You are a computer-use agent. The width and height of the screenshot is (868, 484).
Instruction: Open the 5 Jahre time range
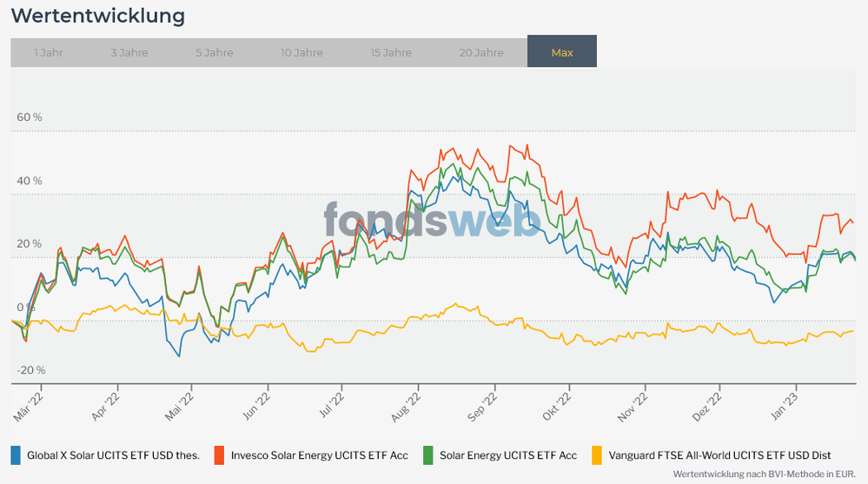click(x=214, y=52)
